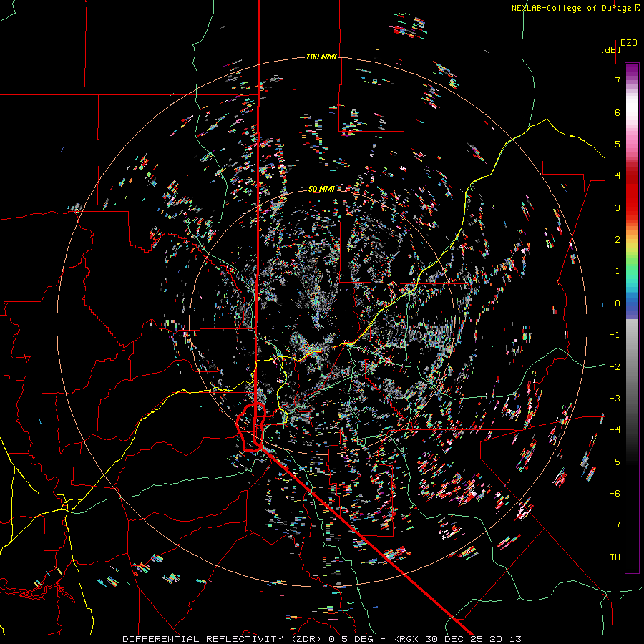This screenshot has width=644, height=644.
Task: Click the TH threshold label on scale
Action: point(615,557)
